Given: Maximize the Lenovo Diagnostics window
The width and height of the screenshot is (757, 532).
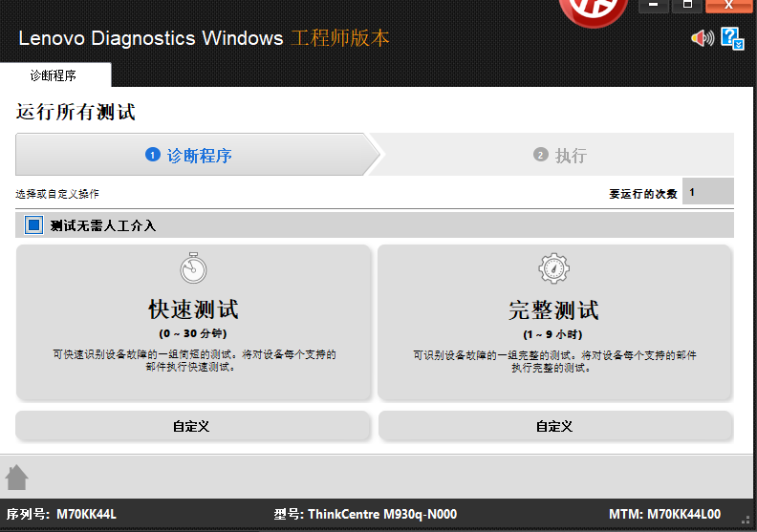Looking at the screenshot, I should pos(687,6).
